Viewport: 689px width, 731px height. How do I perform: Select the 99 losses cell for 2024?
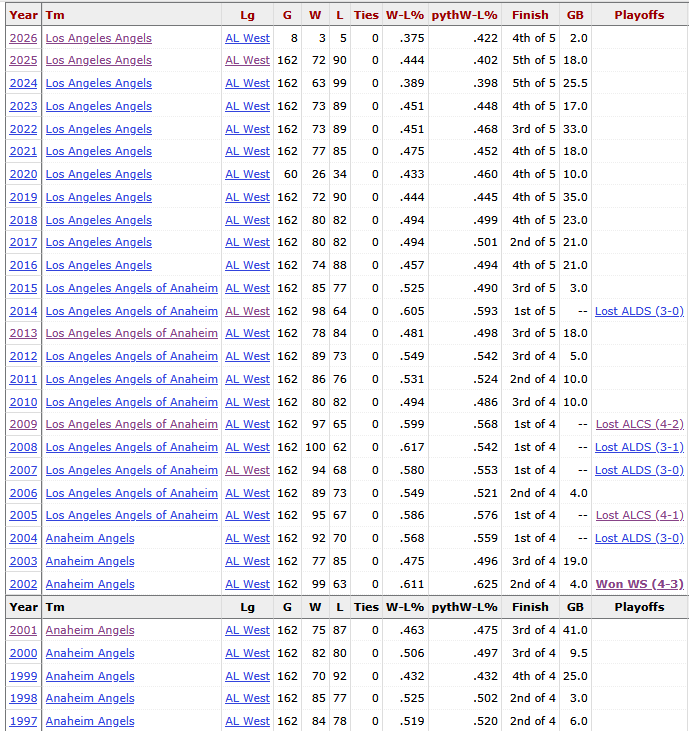pyautogui.click(x=340, y=83)
